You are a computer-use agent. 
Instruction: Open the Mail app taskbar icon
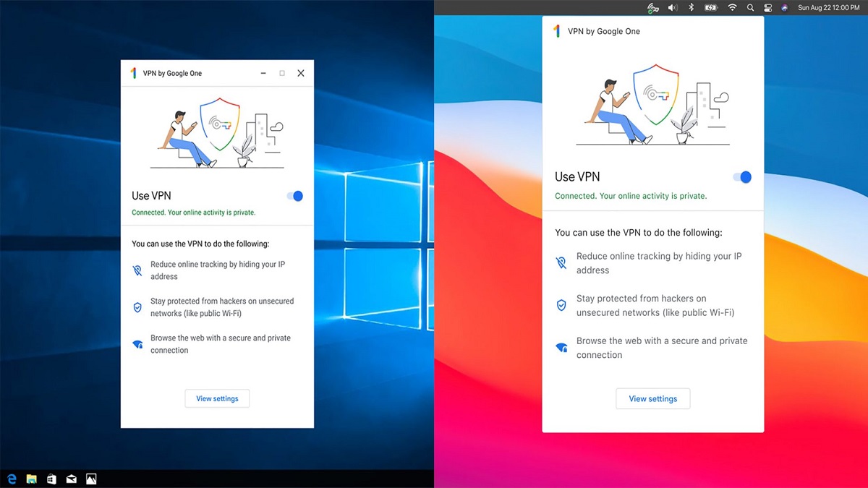(x=71, y=479)
